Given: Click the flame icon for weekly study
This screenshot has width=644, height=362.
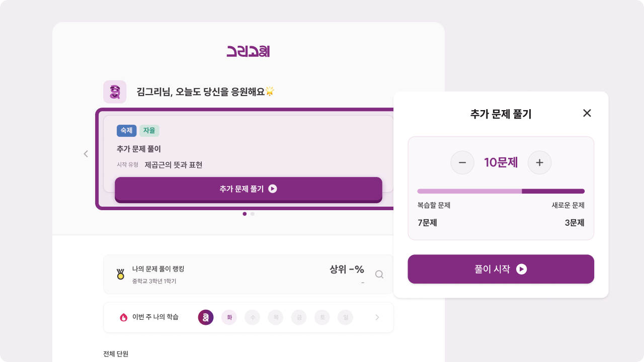Looking at the screenshot, I should pyautogui.click(x=123, y=317).
